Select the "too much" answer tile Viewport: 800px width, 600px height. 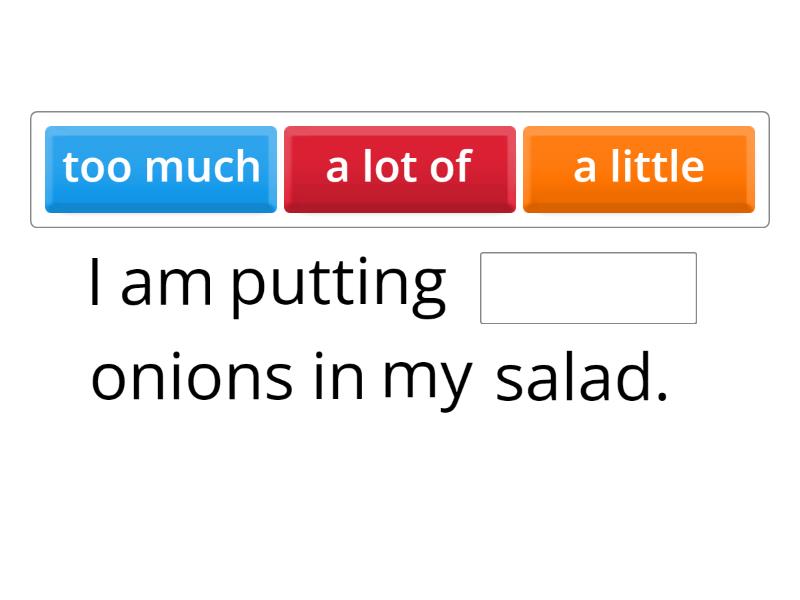(x=161, y=168)
